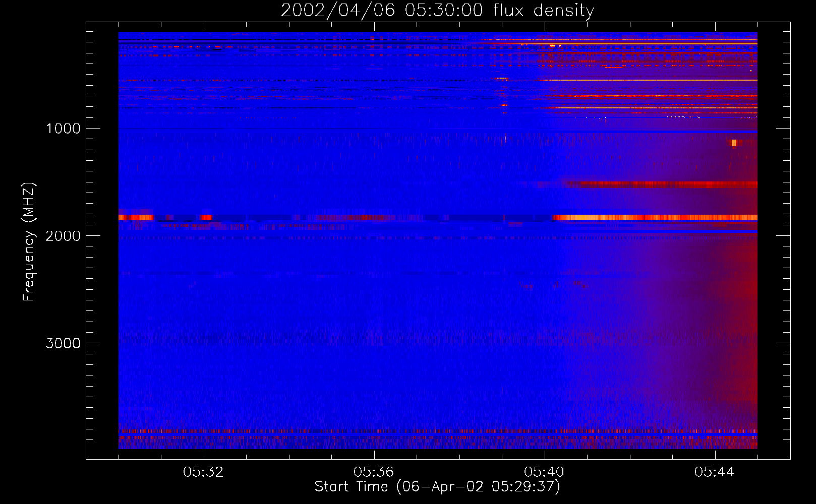This screenshot has width=816, height=504.
Task: Click the 1000 frequency tick label
Action: (x=63, y=129)
